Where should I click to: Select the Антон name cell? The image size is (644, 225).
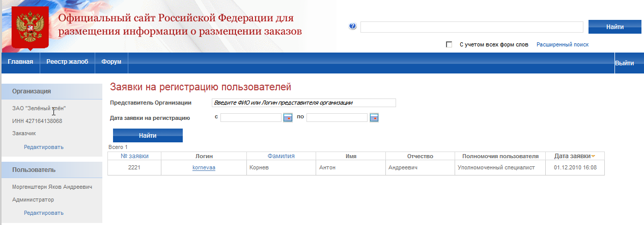350,167
